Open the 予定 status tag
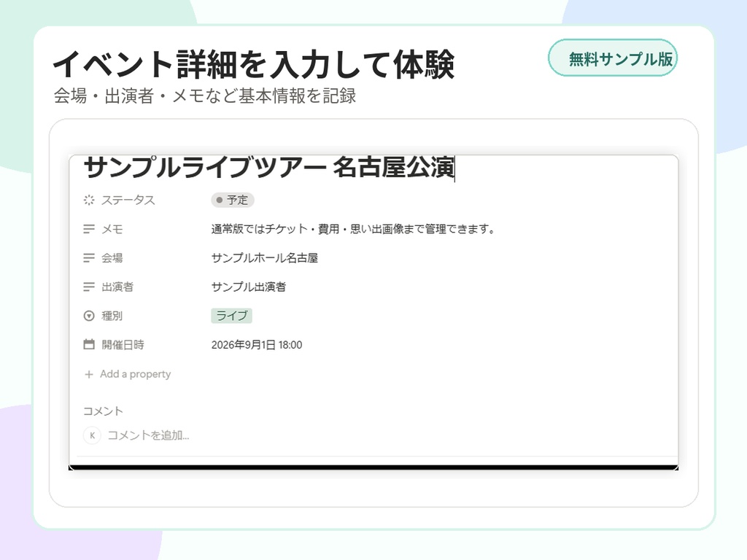 click(233, 200)
